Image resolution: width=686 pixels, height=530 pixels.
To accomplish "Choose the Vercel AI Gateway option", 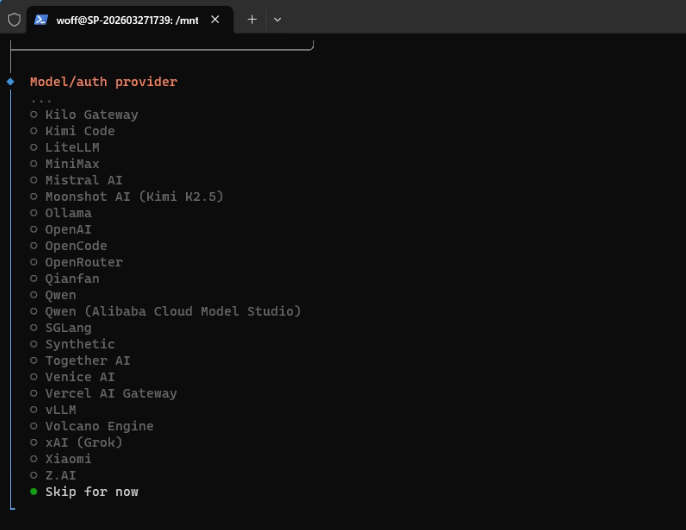I will [110, 393].
